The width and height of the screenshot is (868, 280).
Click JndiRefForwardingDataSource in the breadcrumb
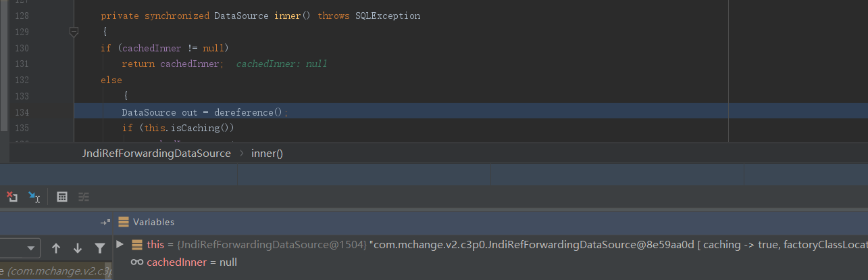click(156, 154)
